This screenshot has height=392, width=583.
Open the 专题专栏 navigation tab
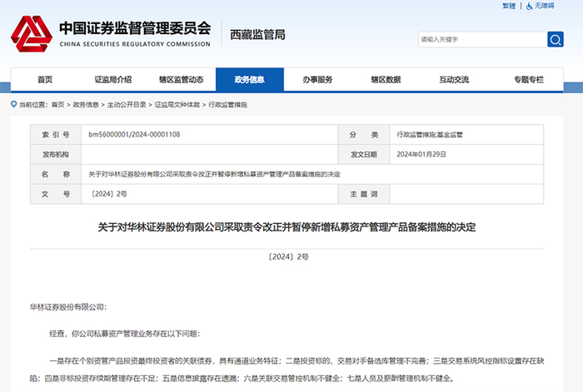[x=529, y=80]
